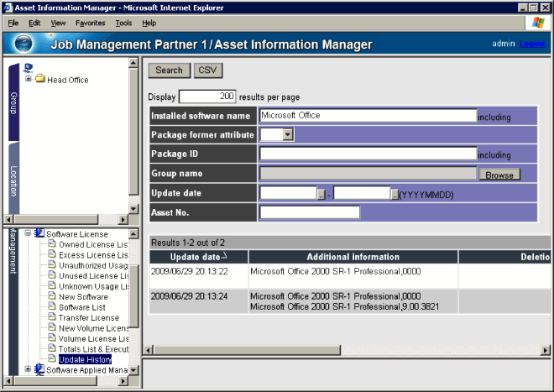The height and width of the screenshot is (392, 554).
Task: Click the CSV export button
Action: (x=208, y=71)
